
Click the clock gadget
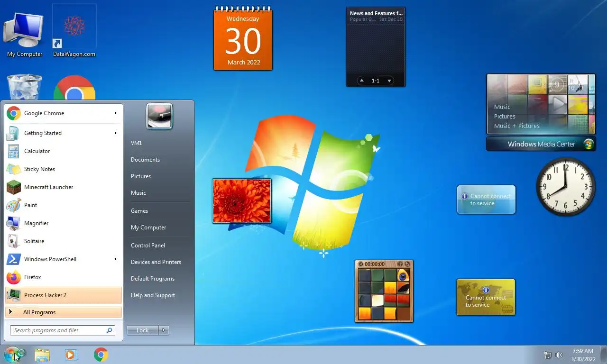(x=565, y=187)
